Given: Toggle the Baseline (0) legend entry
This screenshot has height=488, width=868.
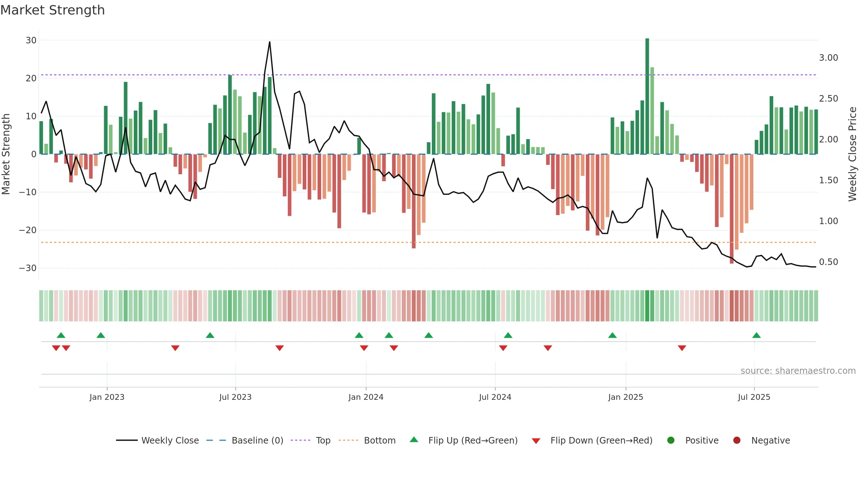Looking at the screenshot, I should coord(245,440).
